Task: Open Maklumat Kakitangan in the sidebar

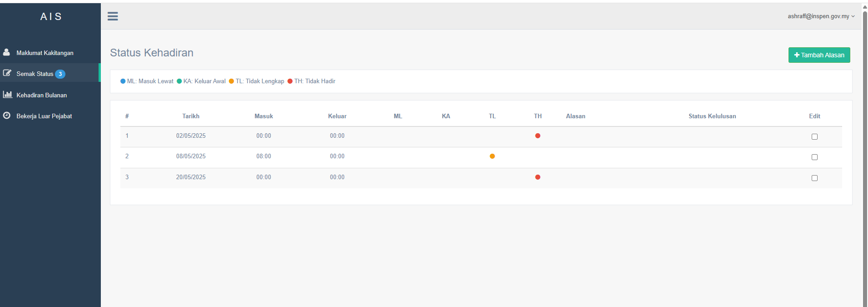Action: (45, 53)
